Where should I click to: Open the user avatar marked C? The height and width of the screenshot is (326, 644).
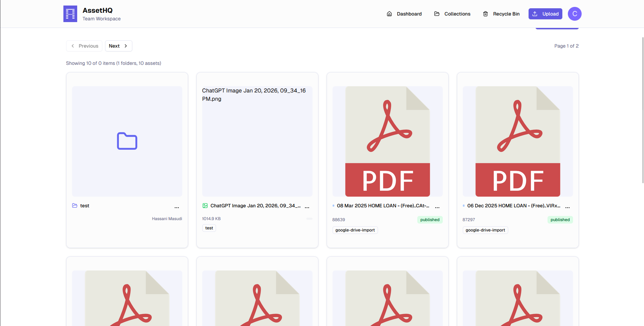574,14
